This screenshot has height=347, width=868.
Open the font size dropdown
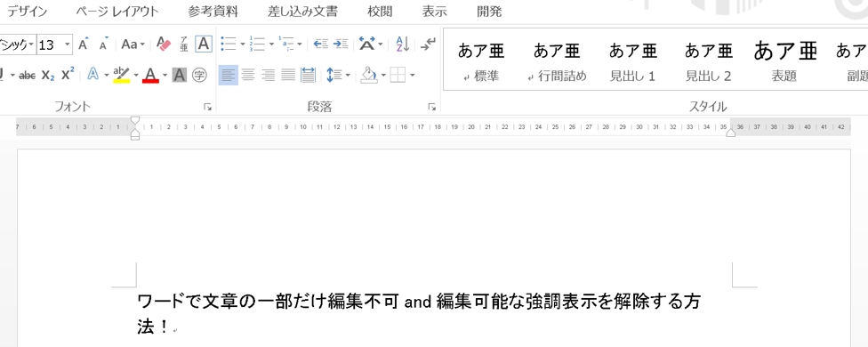tap(68, 44)
